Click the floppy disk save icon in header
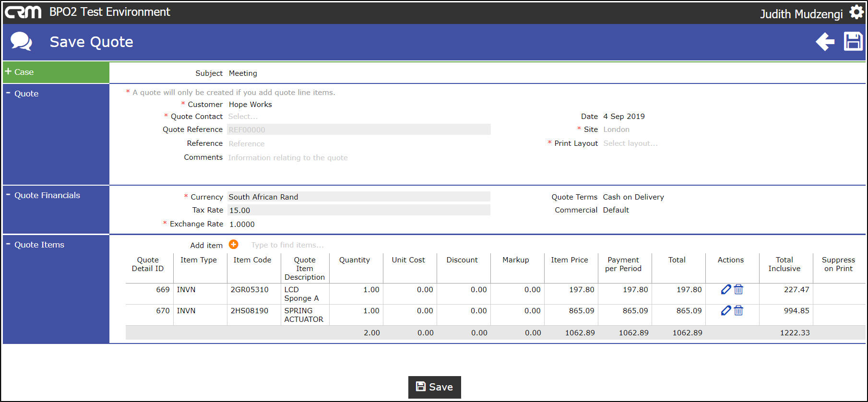868x402 pixels. click(853, 41)
